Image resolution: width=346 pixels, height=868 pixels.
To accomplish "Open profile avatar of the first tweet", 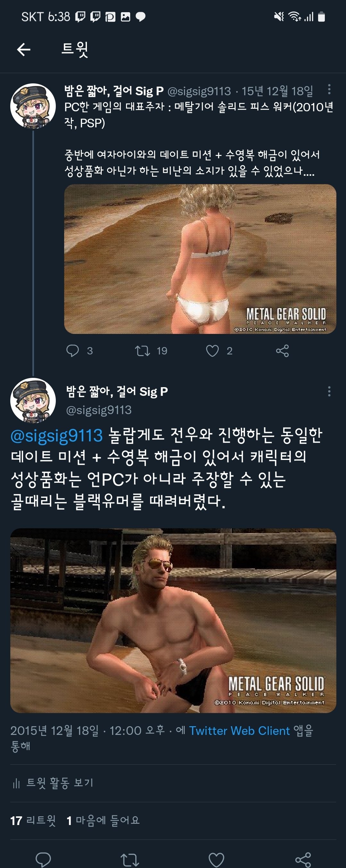I will tap(33, 106).
